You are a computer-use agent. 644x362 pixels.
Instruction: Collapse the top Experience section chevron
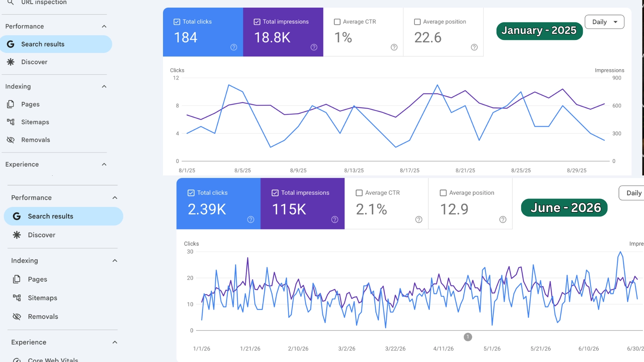tap(104, 164)
